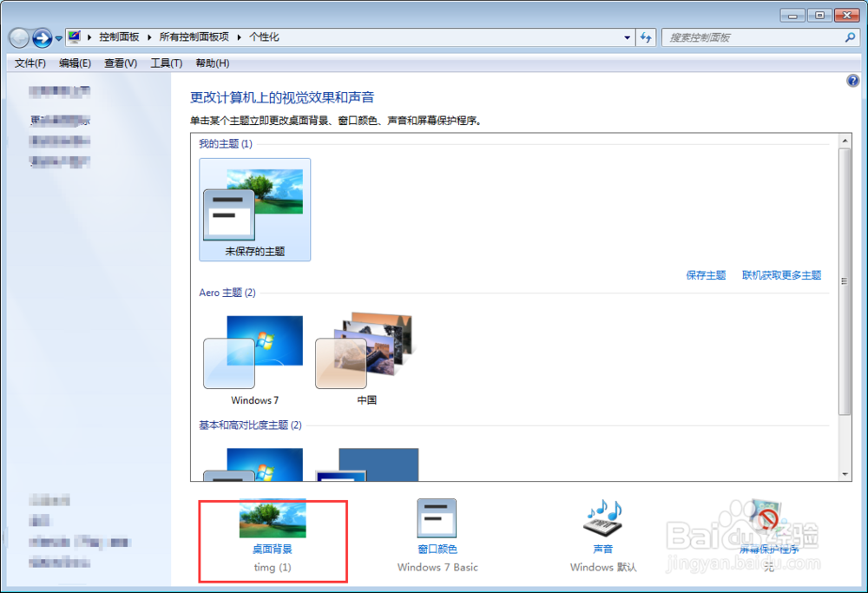Viewport: 868px width, 593px height.
Task: Open the 桌面背景 (Desktop Background) settings icon
Action: [x=273, y=519]
